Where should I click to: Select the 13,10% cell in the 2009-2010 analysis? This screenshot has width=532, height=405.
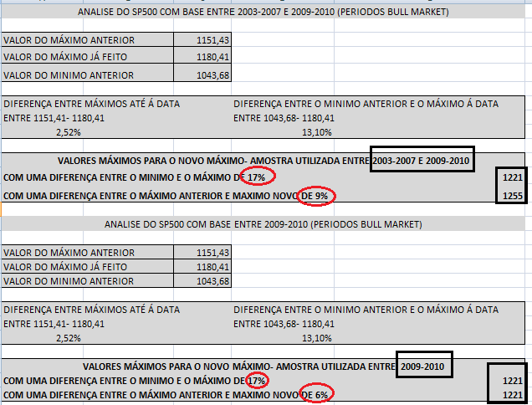pos(317,338)
